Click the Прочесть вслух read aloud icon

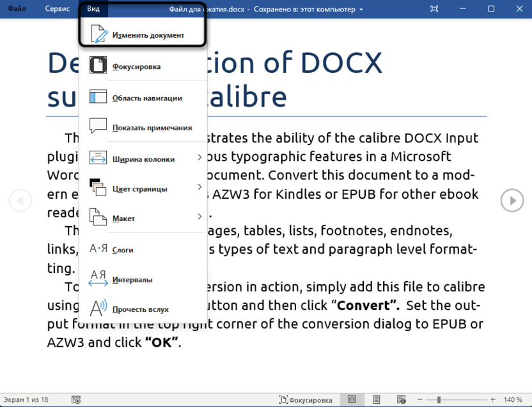point(98,309)
